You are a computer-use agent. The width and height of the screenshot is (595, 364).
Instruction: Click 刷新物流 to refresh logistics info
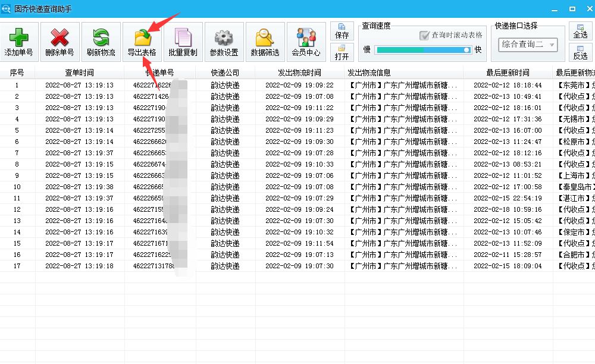100,42
